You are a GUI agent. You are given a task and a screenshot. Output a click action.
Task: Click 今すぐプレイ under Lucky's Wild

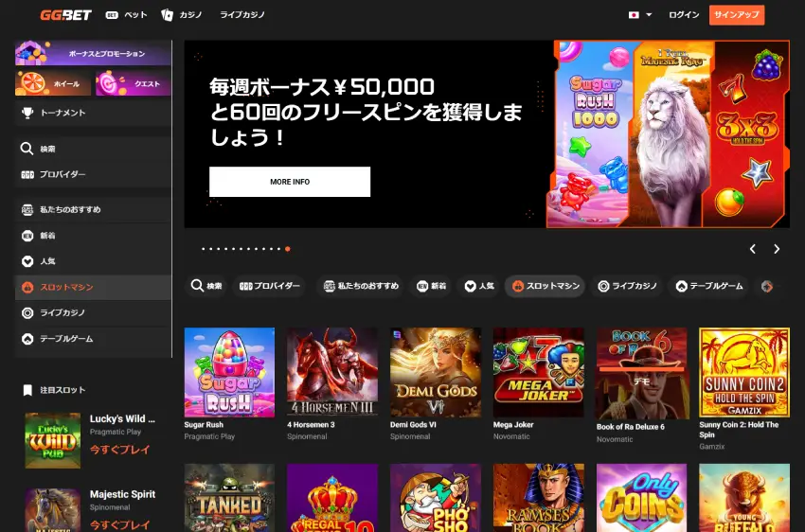coord(119,450)
